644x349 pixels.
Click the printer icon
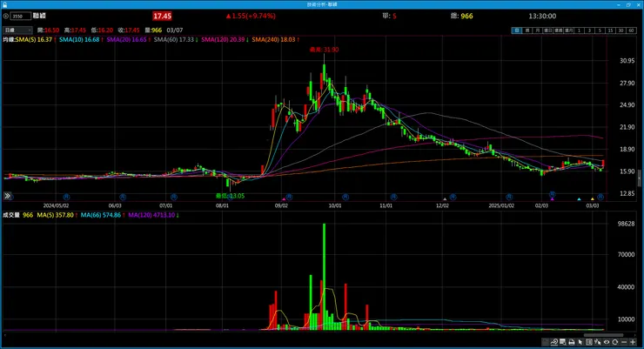point(572,342)
